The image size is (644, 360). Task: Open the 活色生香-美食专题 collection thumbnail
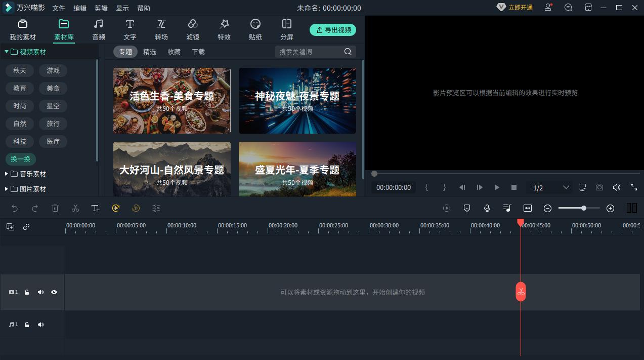tap(171, 100)
